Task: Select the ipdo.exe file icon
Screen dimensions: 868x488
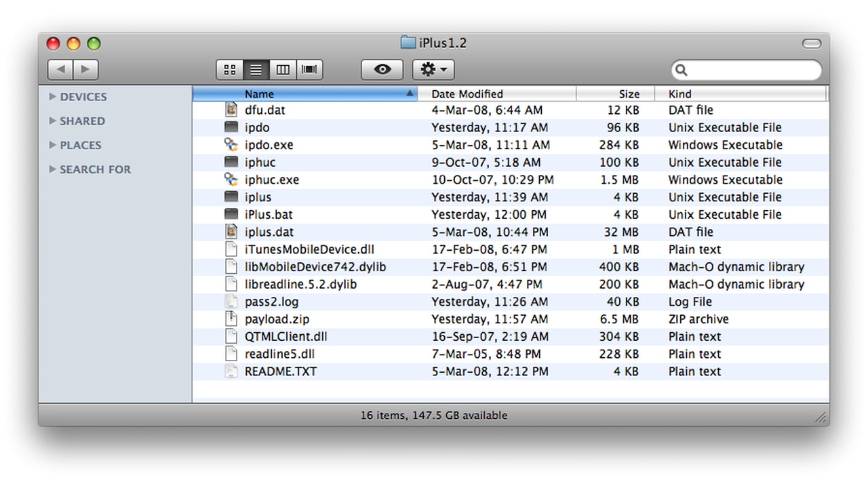Action: [x=232, y=144]
